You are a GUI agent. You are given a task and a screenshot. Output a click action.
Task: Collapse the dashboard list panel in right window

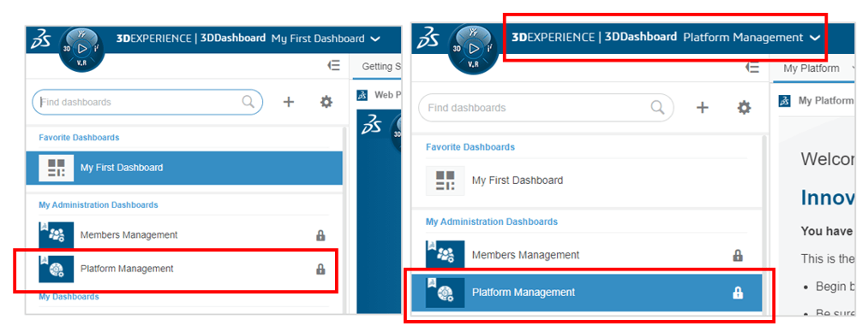pyautogui.click(x=751, y=68)
